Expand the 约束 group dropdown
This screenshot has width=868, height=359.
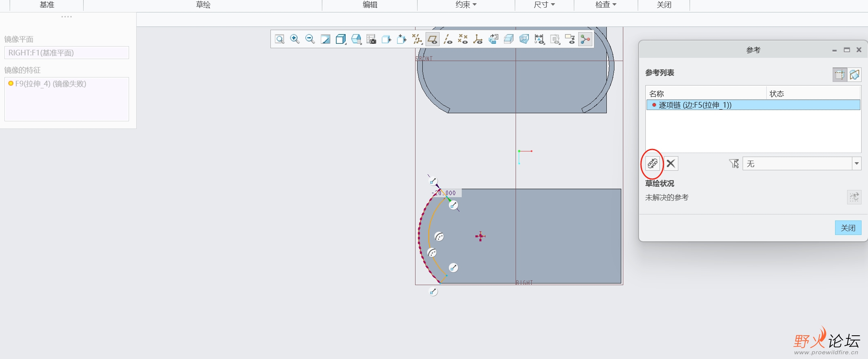click(466, 5)
